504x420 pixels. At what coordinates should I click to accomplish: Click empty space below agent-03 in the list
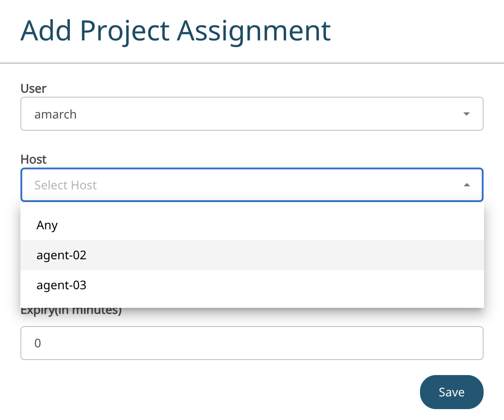click(252, 303)
